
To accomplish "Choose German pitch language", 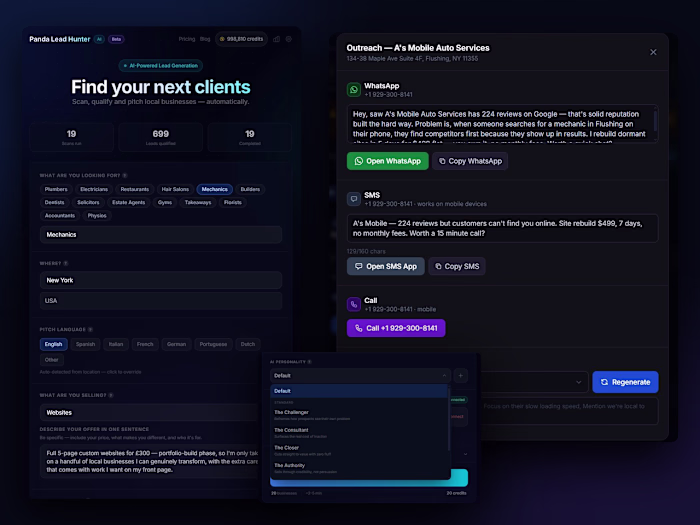I will click(x=176, y=344).
